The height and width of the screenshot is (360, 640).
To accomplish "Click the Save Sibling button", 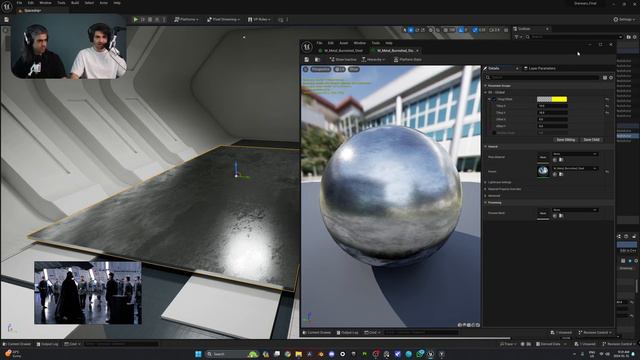I will click(x=566, y=140).
